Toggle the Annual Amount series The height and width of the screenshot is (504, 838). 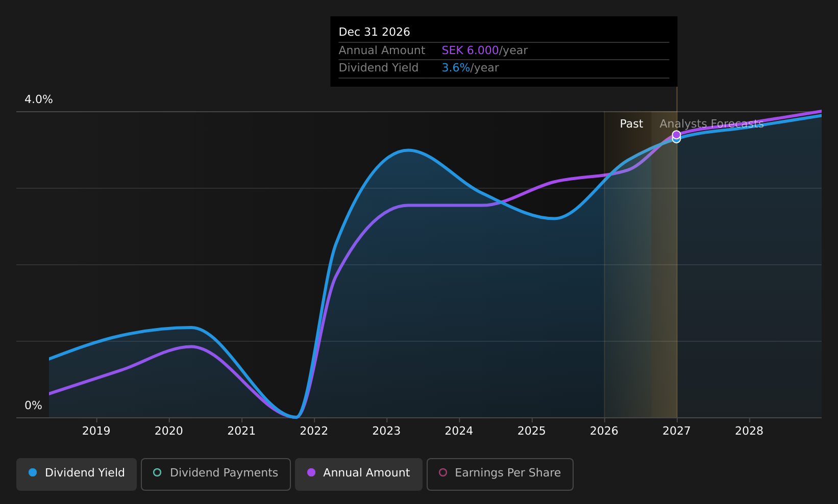pyautogui.click(x=359, y=474)
